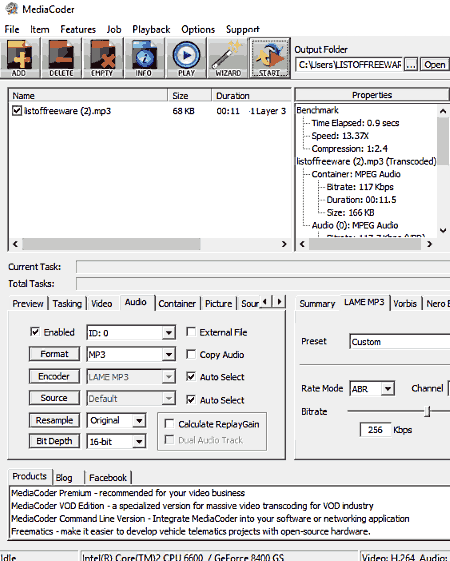The height and width of the screenshot is (561, 450).
Task: Open the Options menu
Action: click(x=198, y=29)
